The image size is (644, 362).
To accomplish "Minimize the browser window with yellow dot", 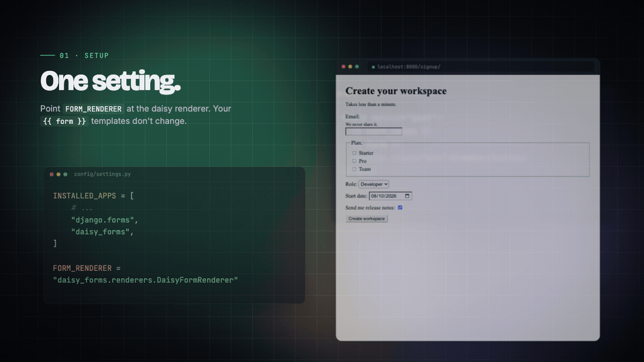I will [x=350, y=66].
